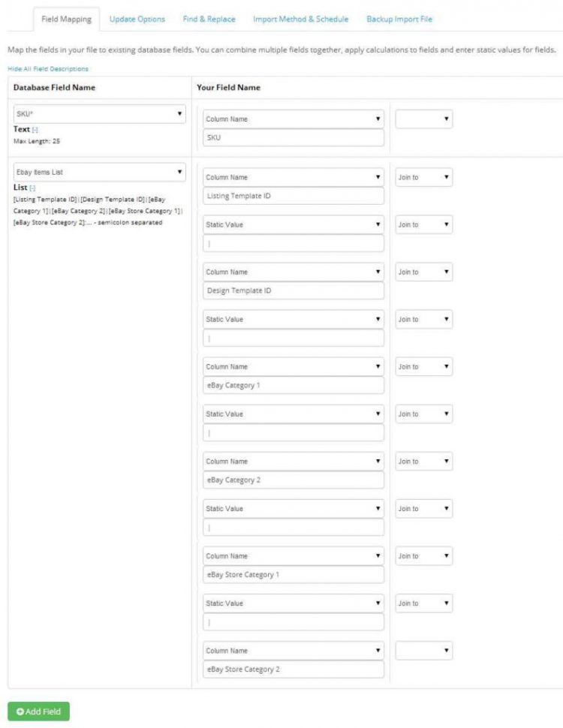Image resolution: width=563 pixels, height=728 pixels.
Task: Open Join to dropdown beside Listing Template ID
Action: point(424,177)
